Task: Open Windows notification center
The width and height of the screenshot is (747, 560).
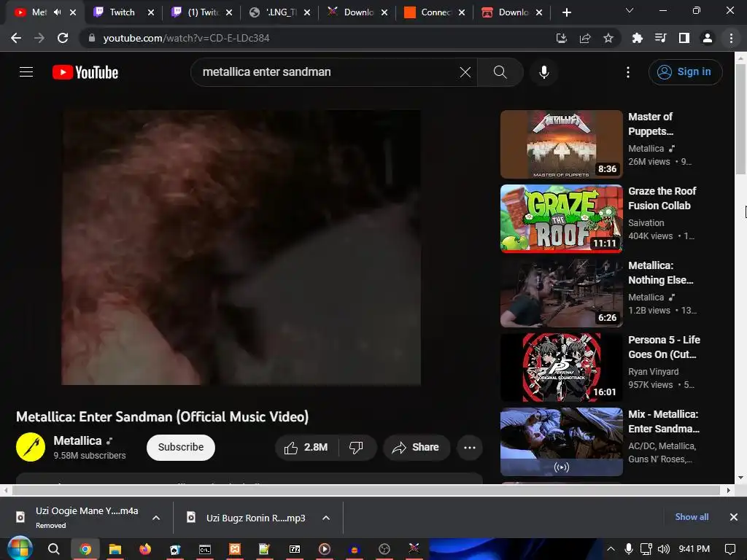Action: [729, 549]
